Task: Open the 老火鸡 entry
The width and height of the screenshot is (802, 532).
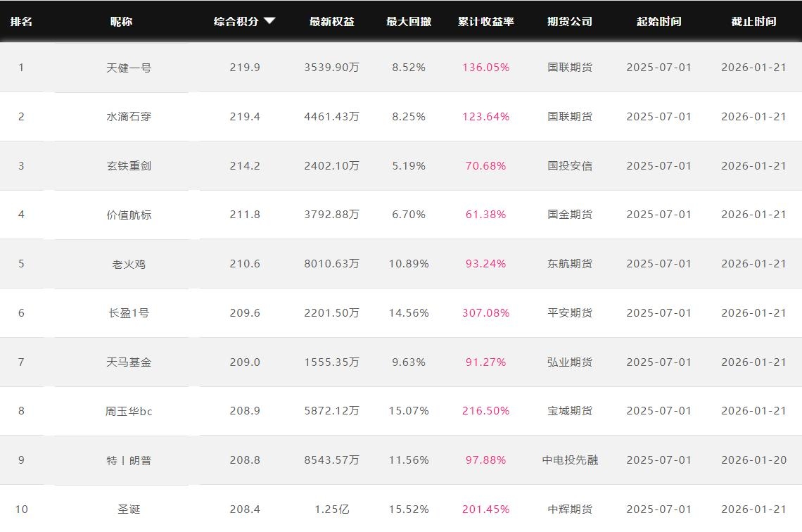Action: (129, 264)
